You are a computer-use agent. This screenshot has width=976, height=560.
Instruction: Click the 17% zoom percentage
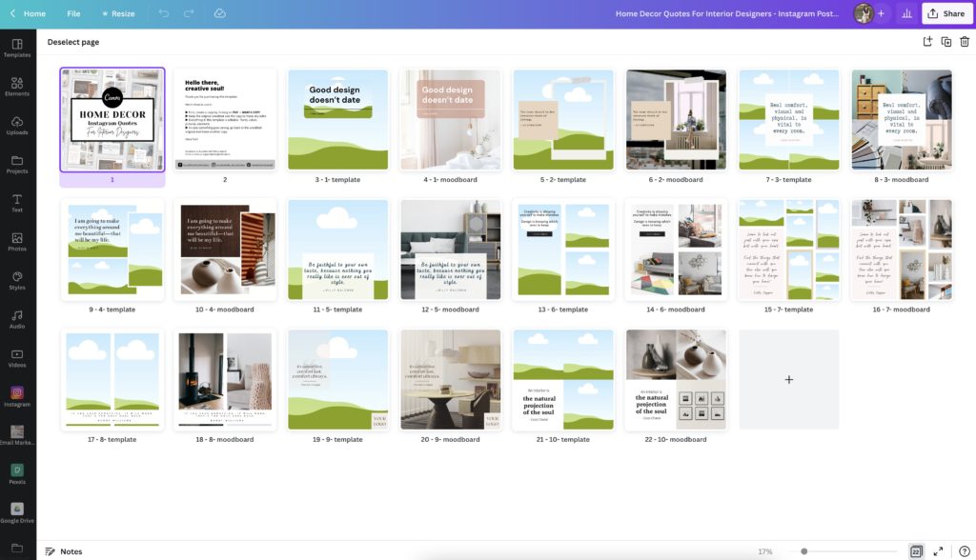click(x=765, y=551)
